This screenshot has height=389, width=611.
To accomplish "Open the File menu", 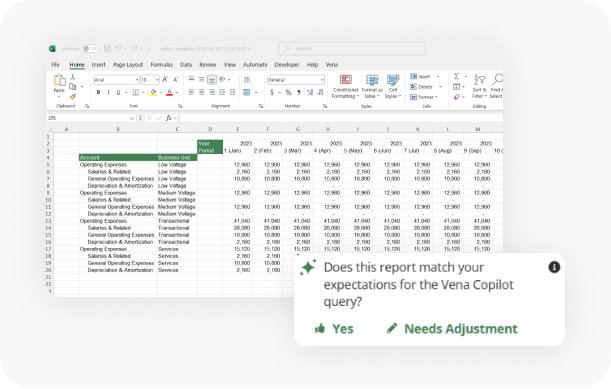I will point(55,65).
